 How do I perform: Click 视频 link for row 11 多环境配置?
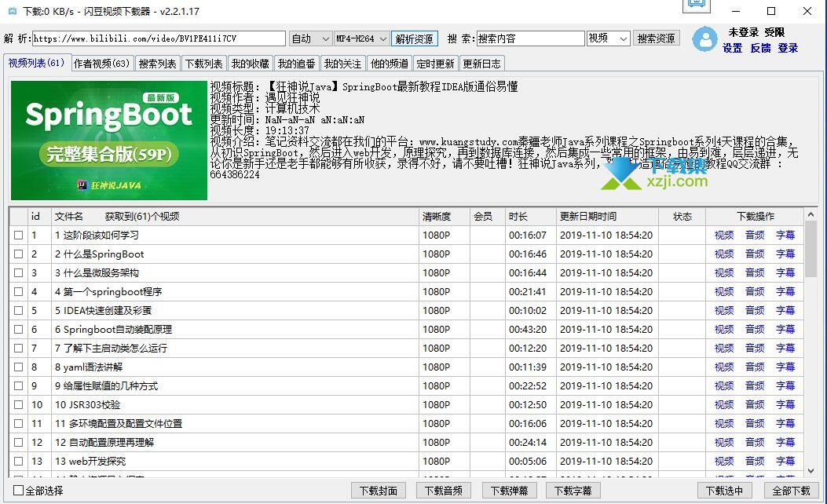pos(724,424)
